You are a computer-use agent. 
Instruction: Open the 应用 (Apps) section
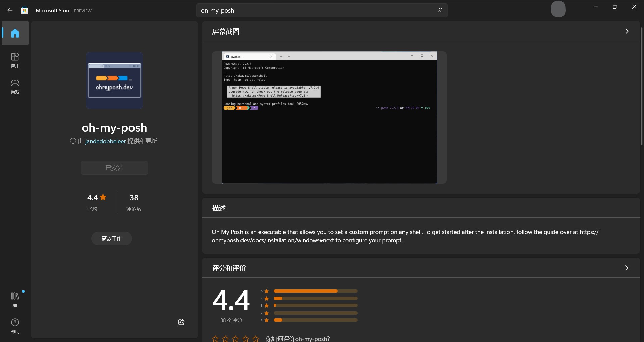(x=15, y=60)
